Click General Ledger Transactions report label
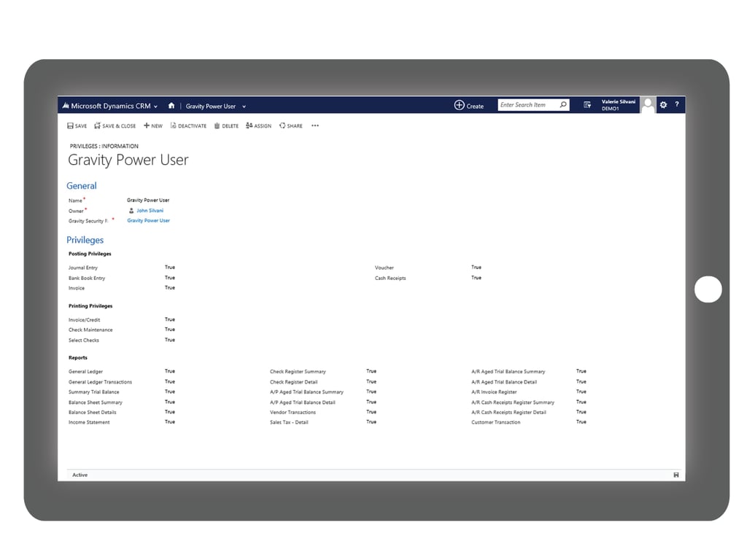The image size is (747, 560). pos(100,382)
